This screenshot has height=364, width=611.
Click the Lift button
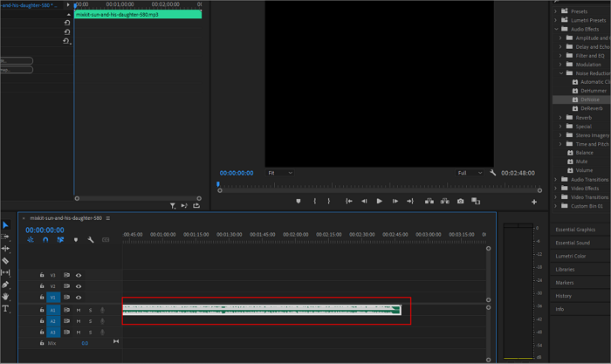429,201
